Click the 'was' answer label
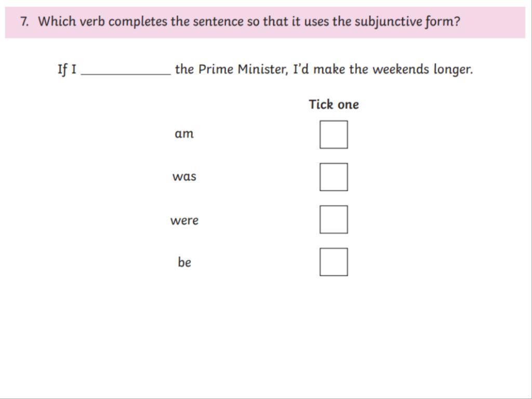Screen dimensions: 532x399 pos(184,177)
